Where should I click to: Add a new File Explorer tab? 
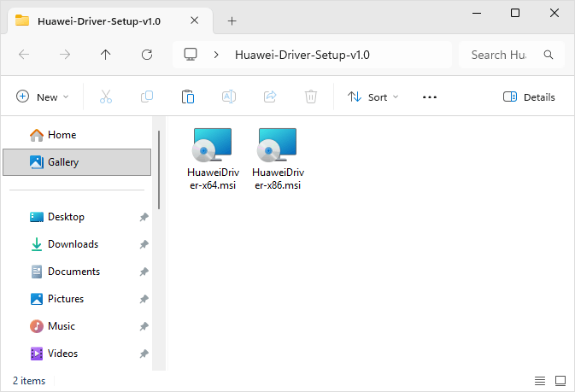[232, 20]
